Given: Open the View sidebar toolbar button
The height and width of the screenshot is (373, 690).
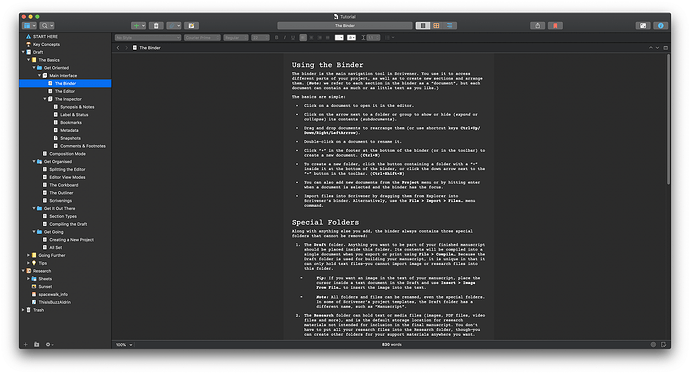Looking at the screenshot, I should pos(30,26).
